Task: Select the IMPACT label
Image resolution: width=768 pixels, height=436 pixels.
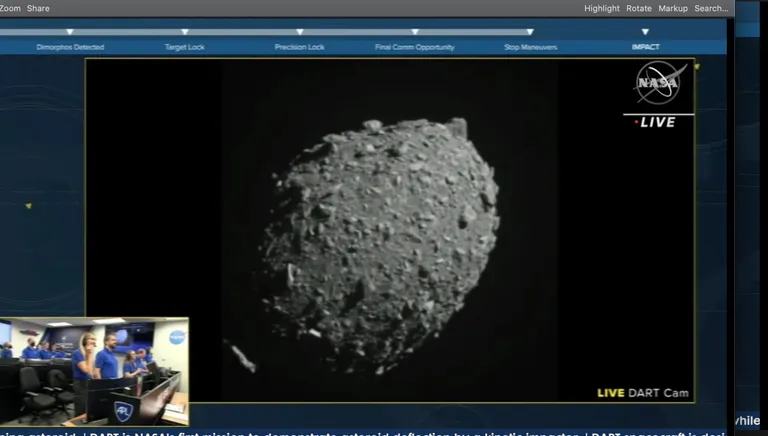Action: 646,47
